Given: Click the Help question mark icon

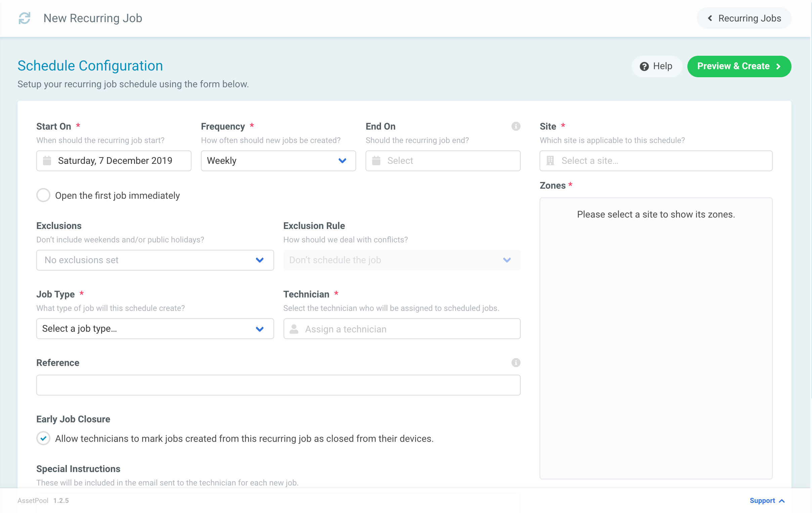Looking at the screenshot, I should [x=644, y=66].
